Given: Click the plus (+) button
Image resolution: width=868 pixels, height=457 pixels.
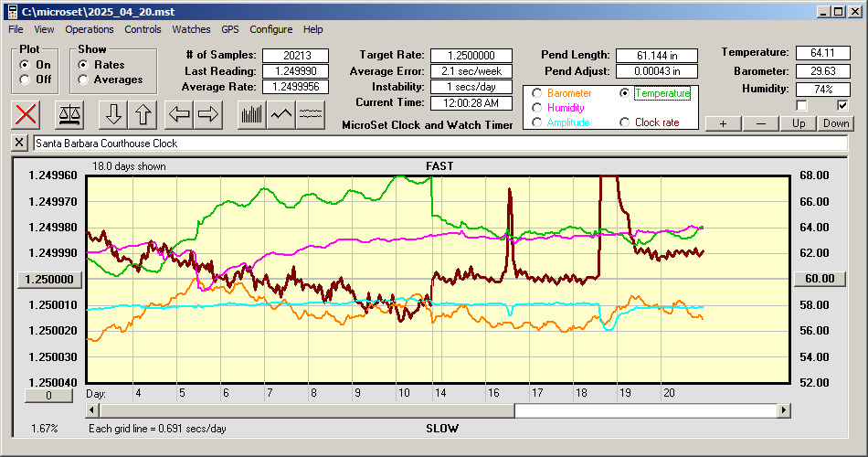Looking at the screenshot, I should tap(723, 123).
